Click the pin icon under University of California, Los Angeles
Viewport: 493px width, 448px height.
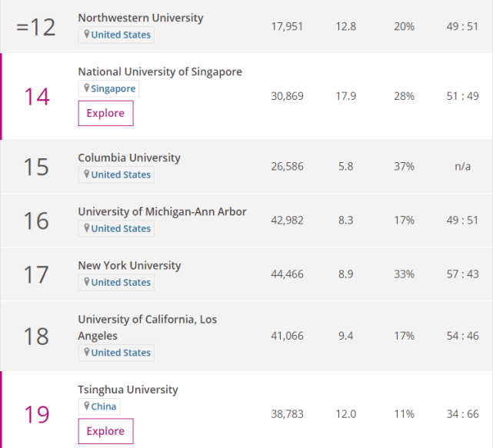coord(87,352)
